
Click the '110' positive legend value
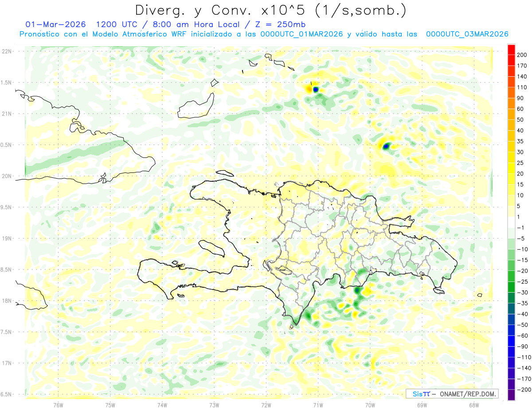tap(522, 87)
